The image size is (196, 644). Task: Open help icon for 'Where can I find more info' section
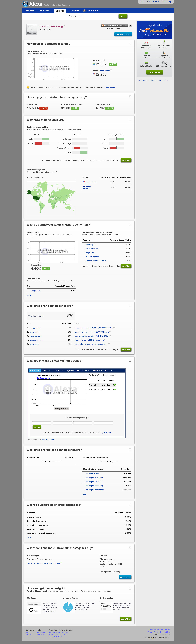pyautogui.click(x=130, y=548)
